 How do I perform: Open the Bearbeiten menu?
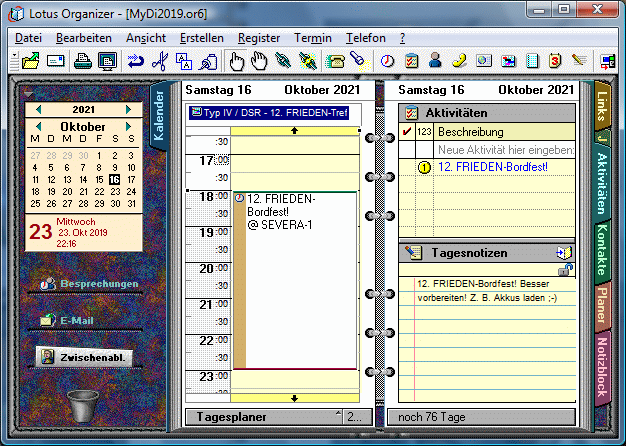tap(84, 38)
